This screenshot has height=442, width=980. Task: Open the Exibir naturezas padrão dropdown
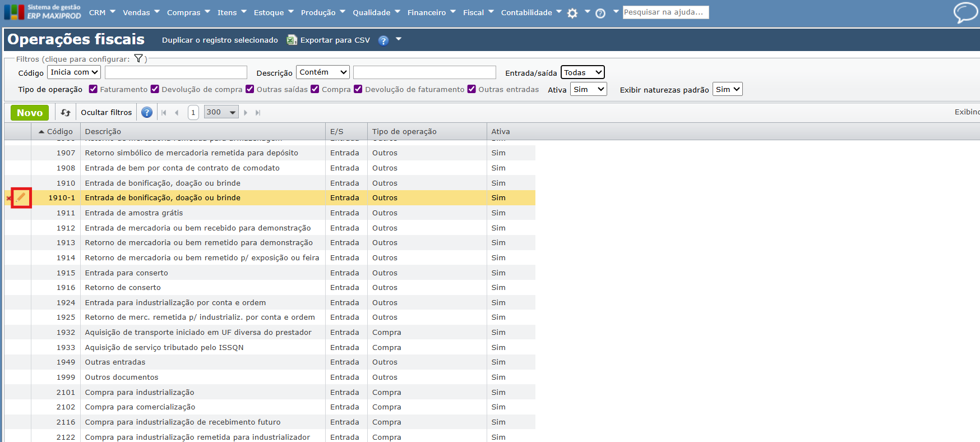click(727, 89)
